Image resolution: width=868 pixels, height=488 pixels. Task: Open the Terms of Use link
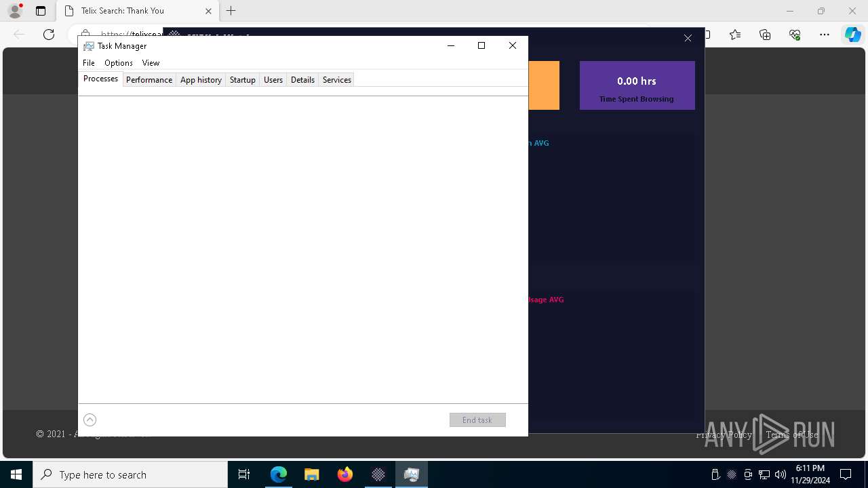792,434
